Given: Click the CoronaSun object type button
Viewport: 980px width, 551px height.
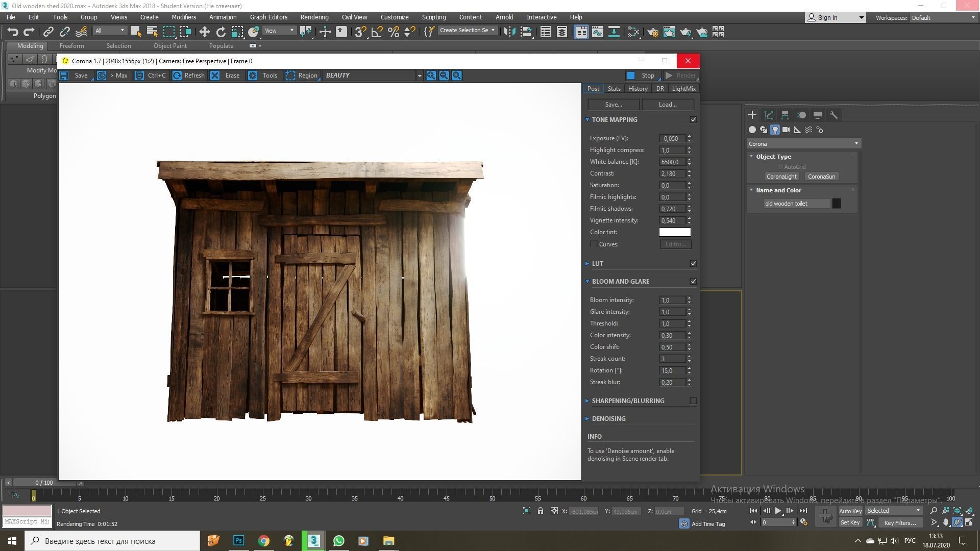Looking at the screenshot, I should (x=822, y=177).
